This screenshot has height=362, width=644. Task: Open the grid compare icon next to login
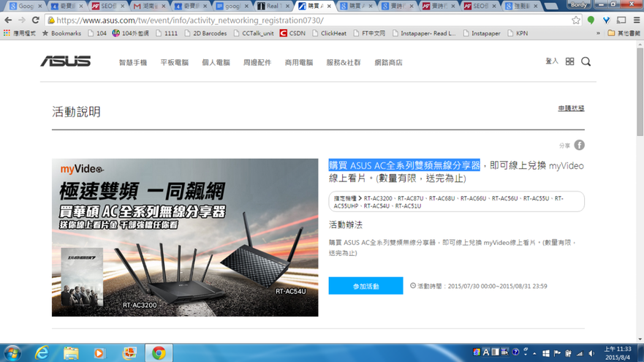[x=569, y=61]
